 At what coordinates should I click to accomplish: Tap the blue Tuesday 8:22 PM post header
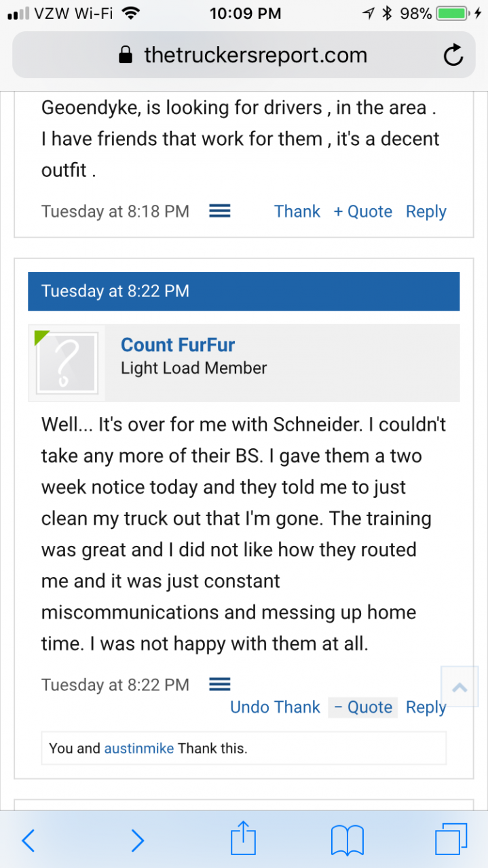pyautogui.click(x=244, y=292)
